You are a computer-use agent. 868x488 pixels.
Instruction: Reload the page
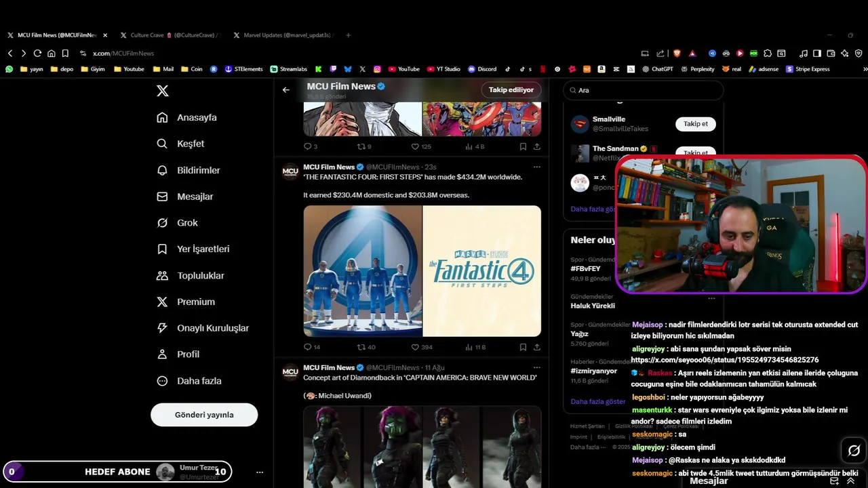(37, 54)
